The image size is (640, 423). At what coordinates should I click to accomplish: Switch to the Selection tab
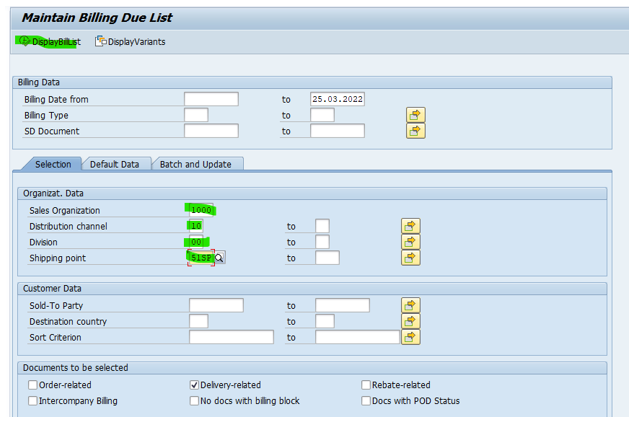click(x=53, y=164)
